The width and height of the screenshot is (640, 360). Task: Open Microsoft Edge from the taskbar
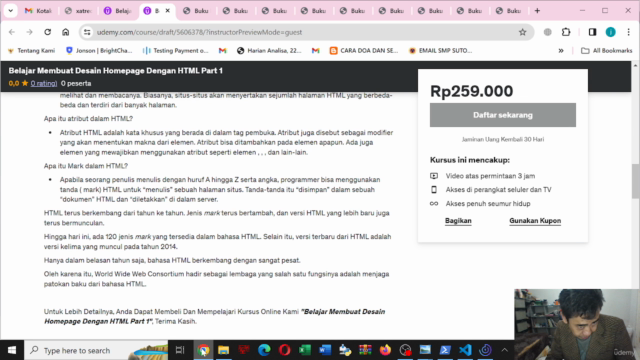[264, 350]
